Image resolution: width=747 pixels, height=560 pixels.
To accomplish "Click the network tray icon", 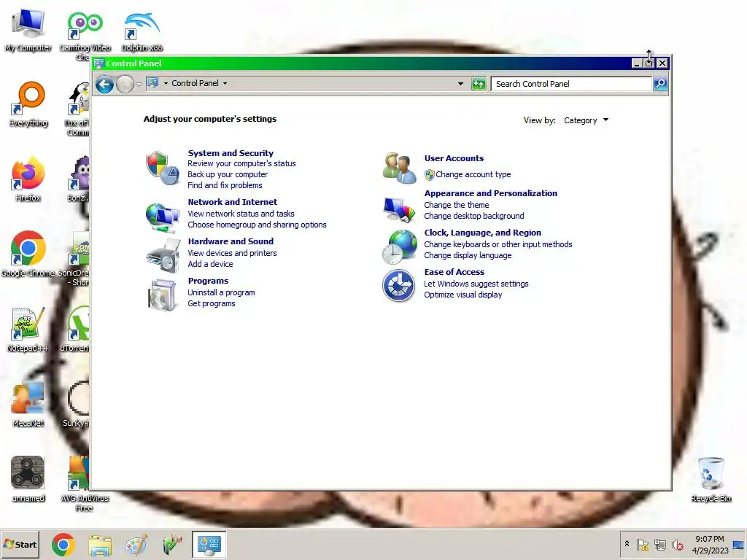I will click(659, 544).
